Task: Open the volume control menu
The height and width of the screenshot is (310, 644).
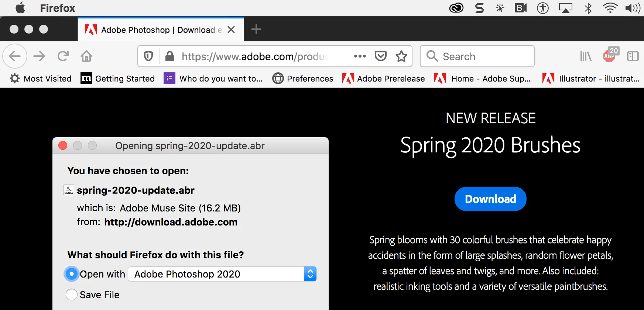Action: coord(633,8)
